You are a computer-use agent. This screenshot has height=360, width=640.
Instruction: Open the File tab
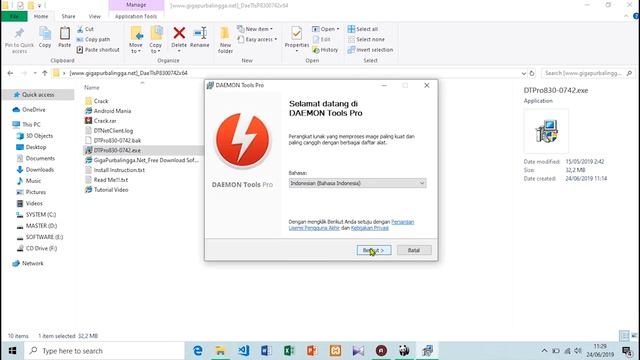[x=14, y=16]
